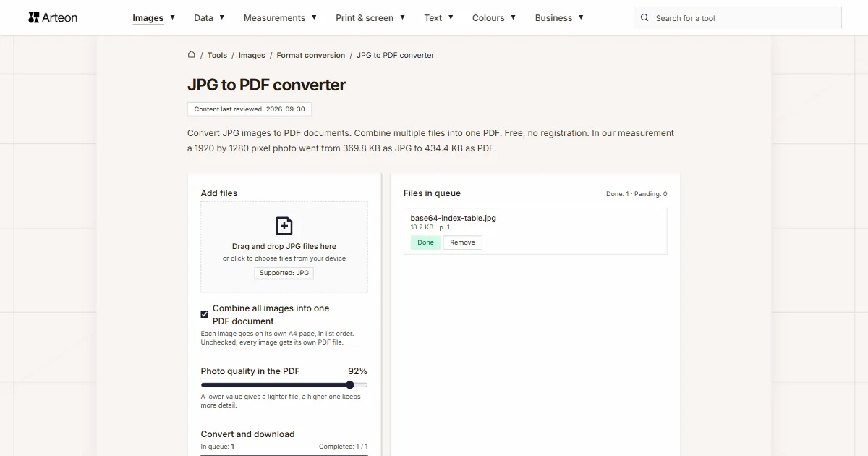Click the 'JPG to PDF converter' page title

(266, 85)
